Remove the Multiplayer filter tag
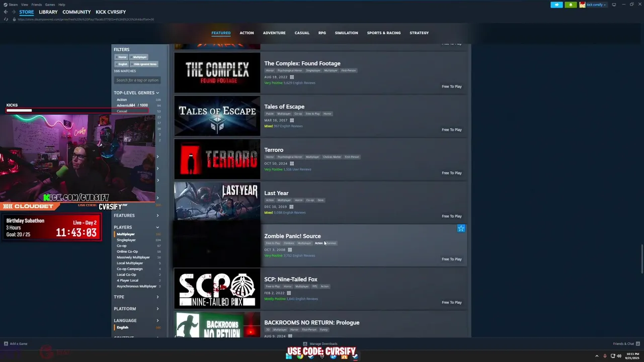The width and height of the screenshot is (644, 362). (138, 57)
